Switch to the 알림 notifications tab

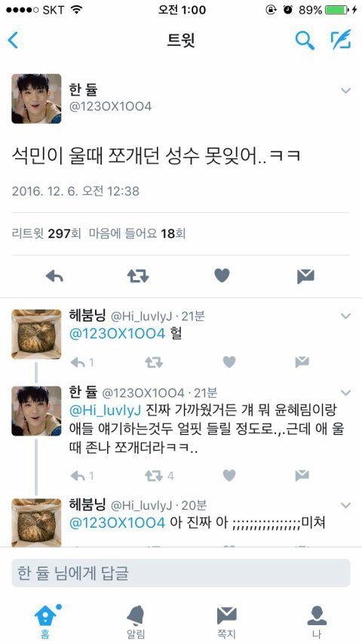pos(136,620)
